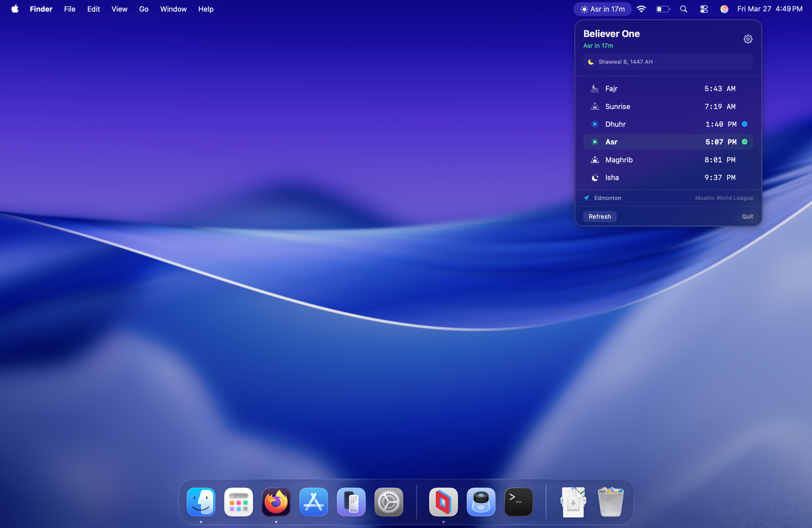The image size is (812, 528).
Task: Open System Settings from the Dock
Action: tap(389, 502)
